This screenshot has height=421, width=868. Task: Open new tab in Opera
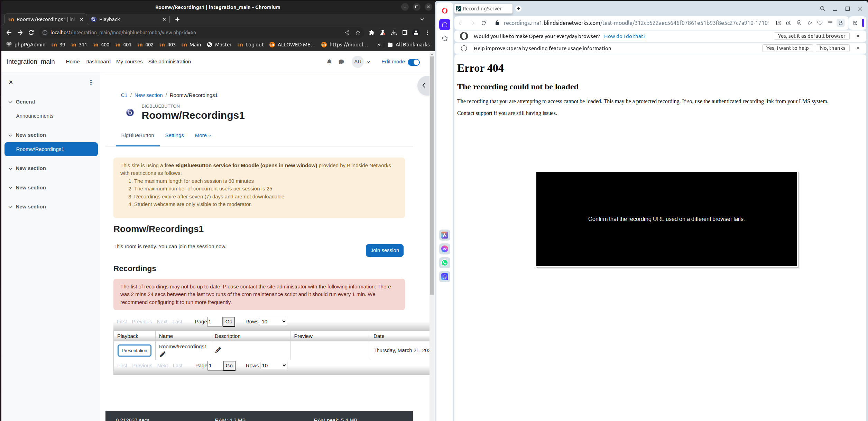click(x=518, y=9)
